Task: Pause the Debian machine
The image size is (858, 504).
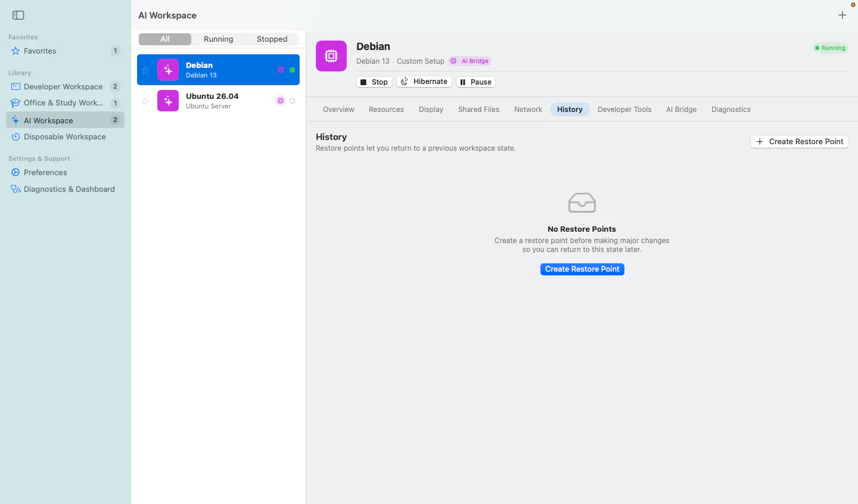Action: click(x=475, y=82)
